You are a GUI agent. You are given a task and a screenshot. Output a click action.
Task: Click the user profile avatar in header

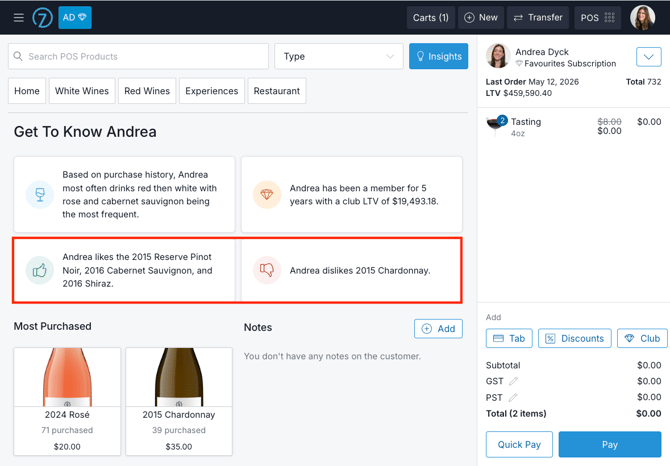click(642, 18)
